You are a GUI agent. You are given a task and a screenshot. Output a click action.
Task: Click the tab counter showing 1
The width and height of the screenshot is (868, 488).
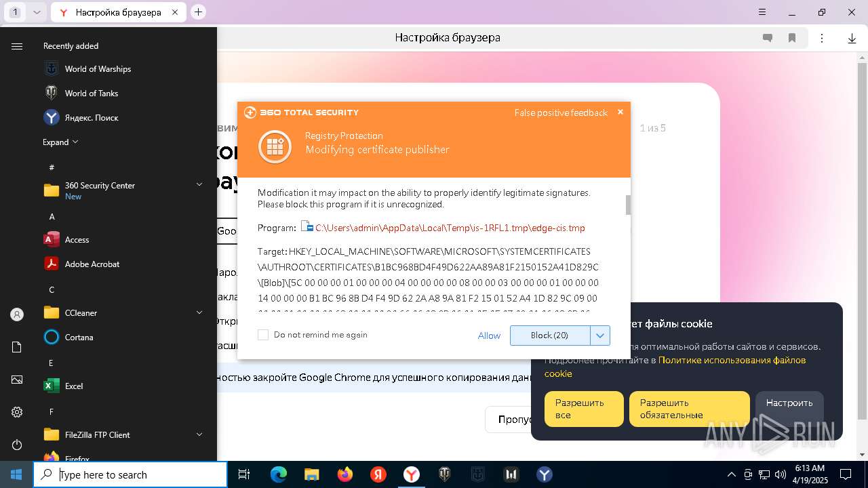click(15, 12)
